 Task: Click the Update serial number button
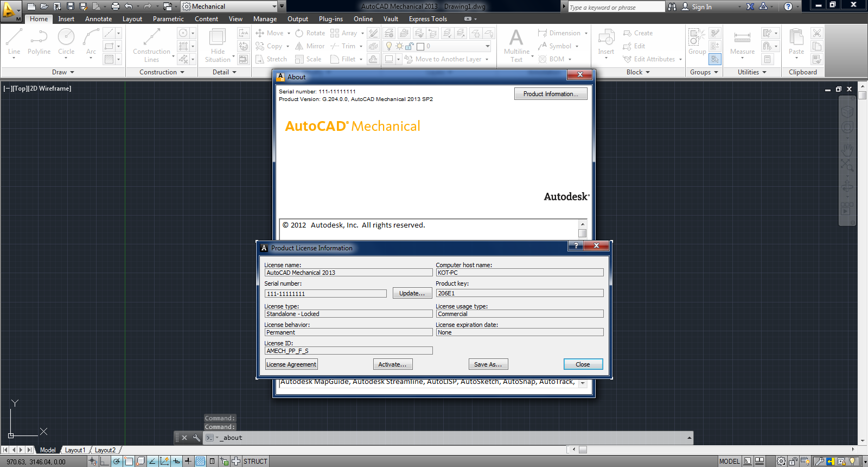pos(412,293)
